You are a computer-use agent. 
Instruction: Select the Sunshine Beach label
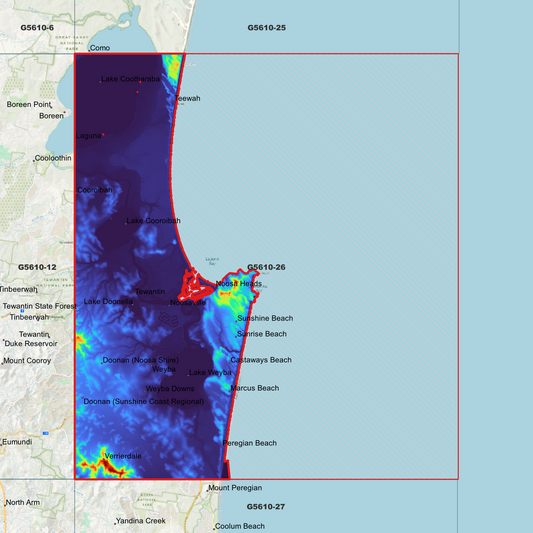[265, 318]
